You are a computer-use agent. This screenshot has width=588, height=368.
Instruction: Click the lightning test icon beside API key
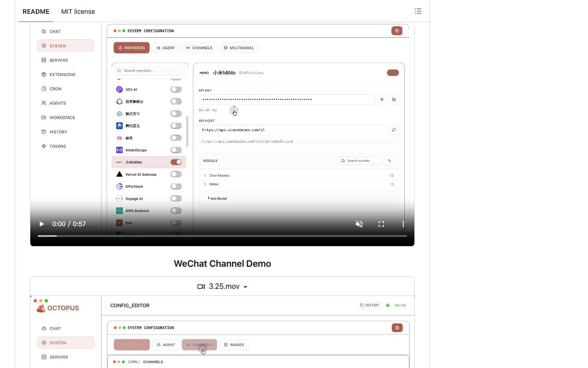tap(382, 99)
